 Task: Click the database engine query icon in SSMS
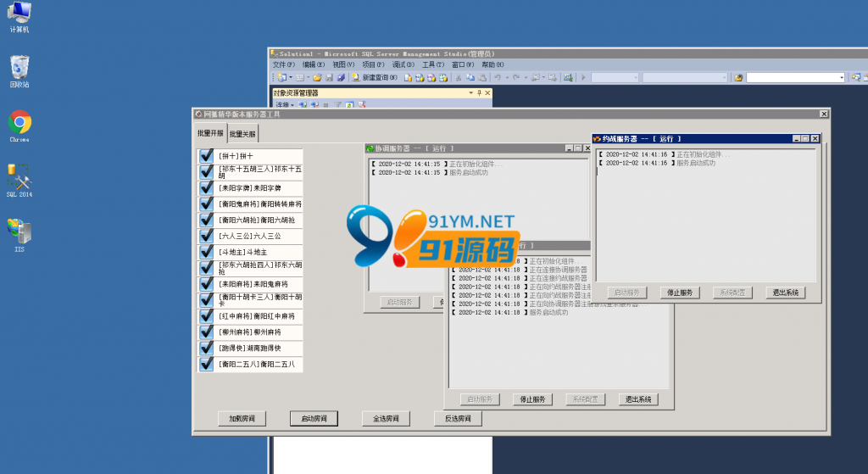(x=408, y=77)
